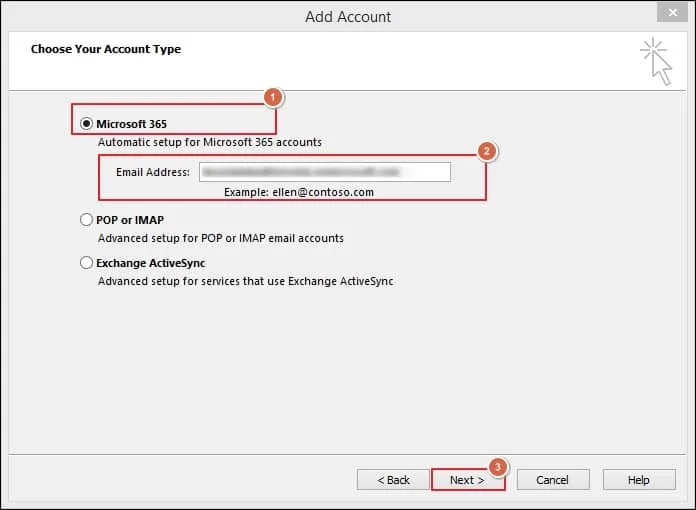Cancel the Add Account wizard
696x510 pixels.
553,480
